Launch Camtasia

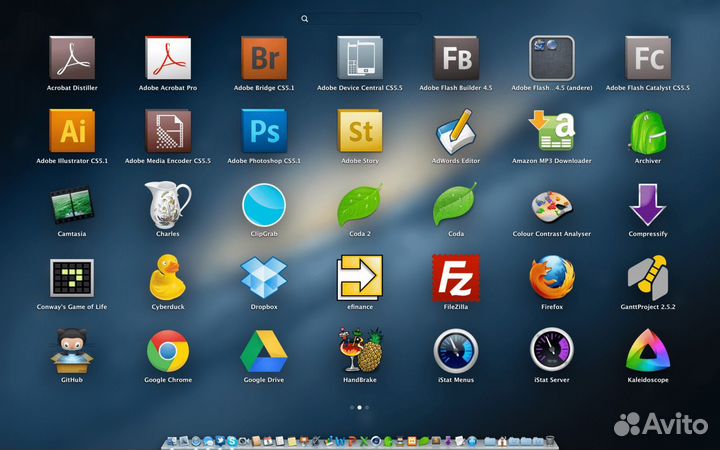pos(72,204)
